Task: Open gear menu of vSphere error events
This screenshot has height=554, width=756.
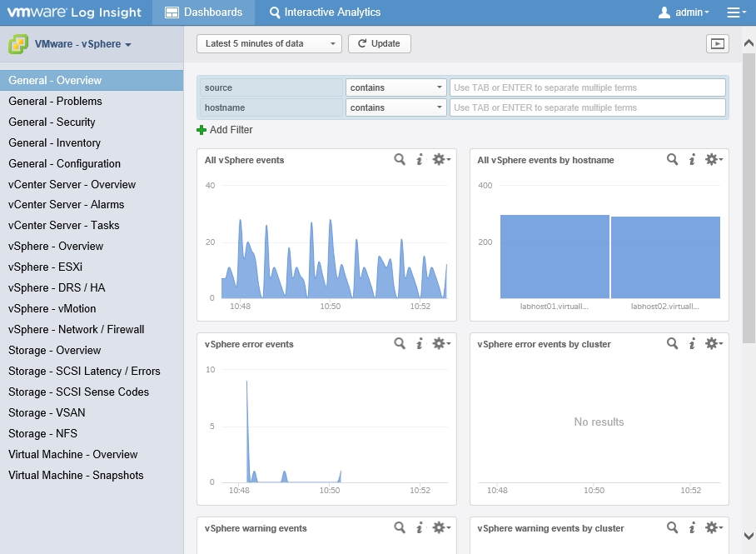Action: pos(441,343)
